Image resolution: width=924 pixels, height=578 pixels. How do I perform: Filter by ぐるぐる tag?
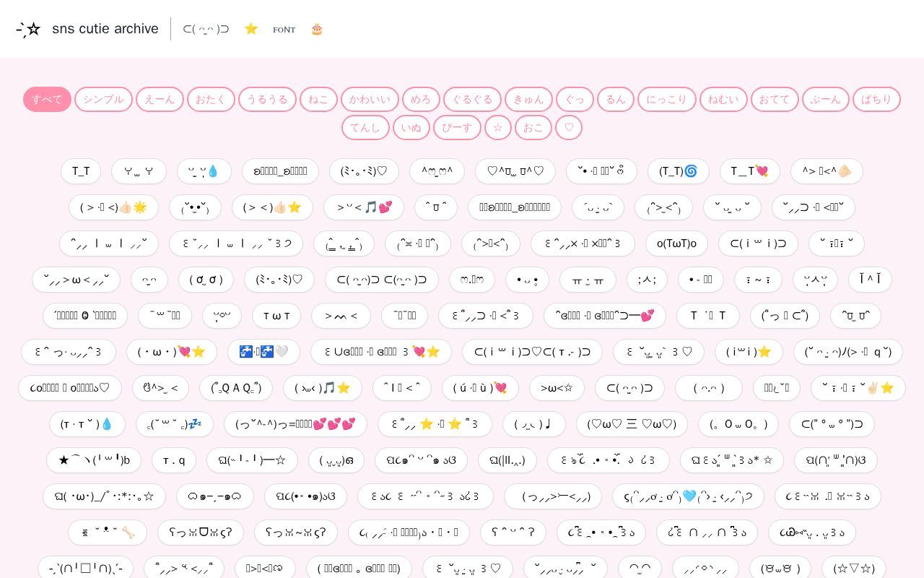(x=472, y=99)
